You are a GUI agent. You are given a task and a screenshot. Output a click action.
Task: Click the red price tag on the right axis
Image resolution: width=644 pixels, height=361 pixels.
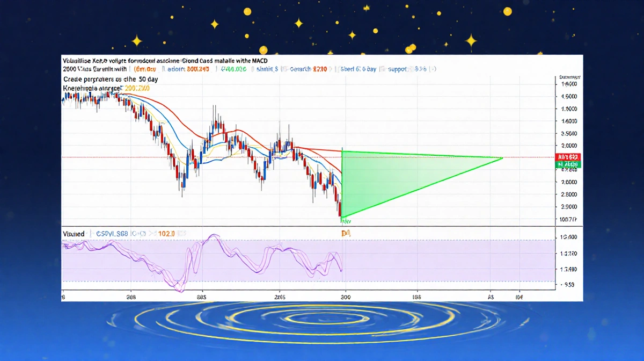(x=569, y=157)
